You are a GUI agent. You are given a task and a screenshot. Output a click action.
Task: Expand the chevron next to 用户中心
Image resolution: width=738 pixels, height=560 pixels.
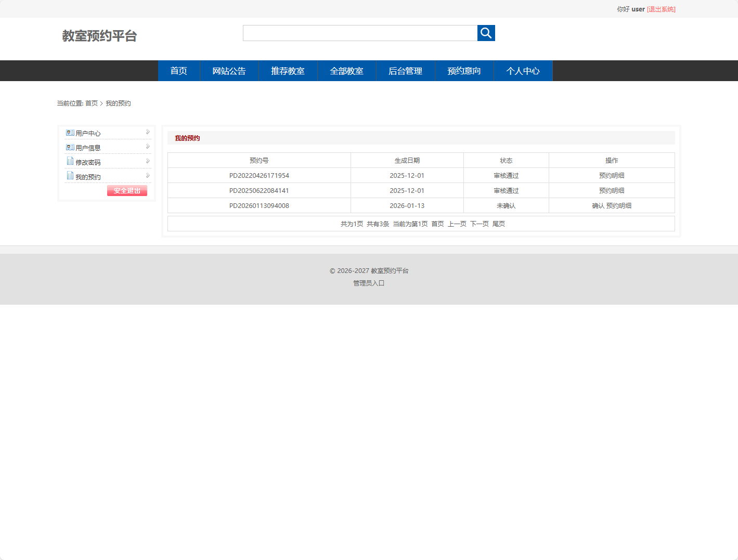[x=148, y=132]
